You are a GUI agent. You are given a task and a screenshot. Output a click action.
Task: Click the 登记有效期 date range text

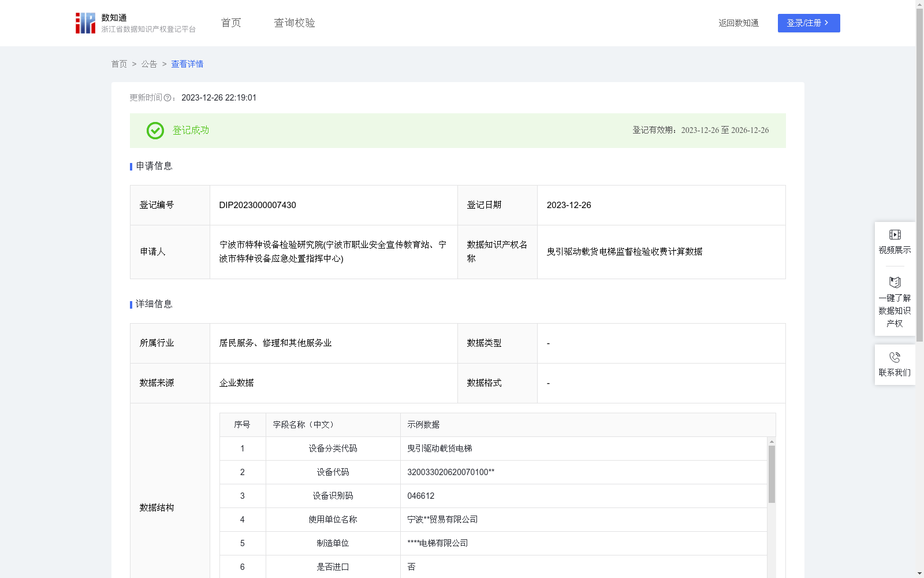[x=701, y=131]
